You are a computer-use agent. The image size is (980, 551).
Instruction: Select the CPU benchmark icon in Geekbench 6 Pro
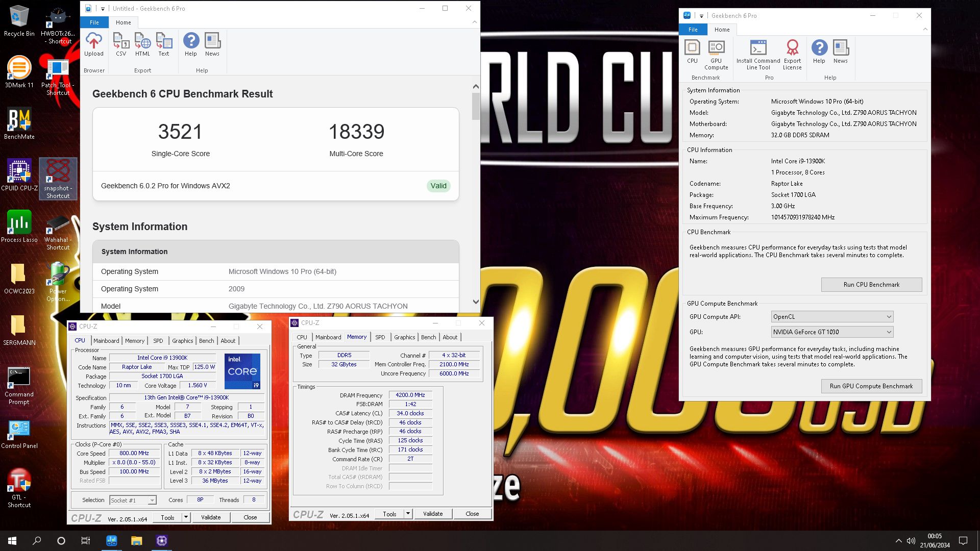[692, 52]
